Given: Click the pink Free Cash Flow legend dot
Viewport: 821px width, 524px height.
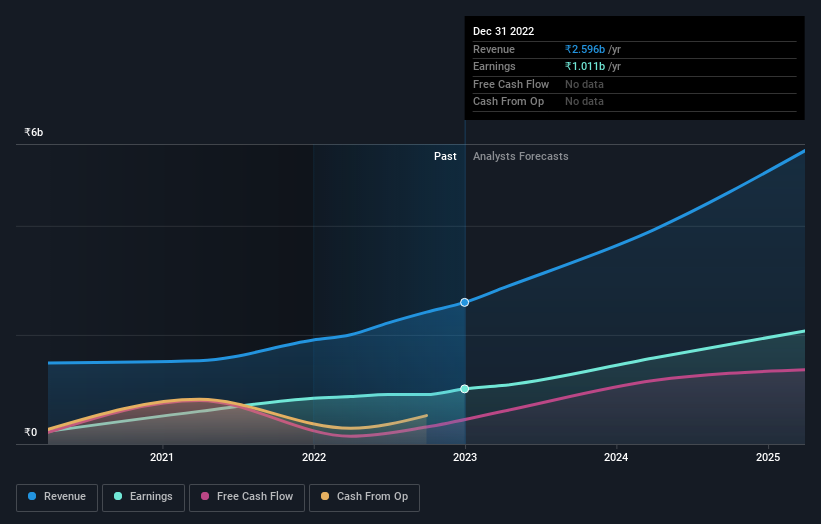Looking at the screenshot, I should tap(205, 496).
